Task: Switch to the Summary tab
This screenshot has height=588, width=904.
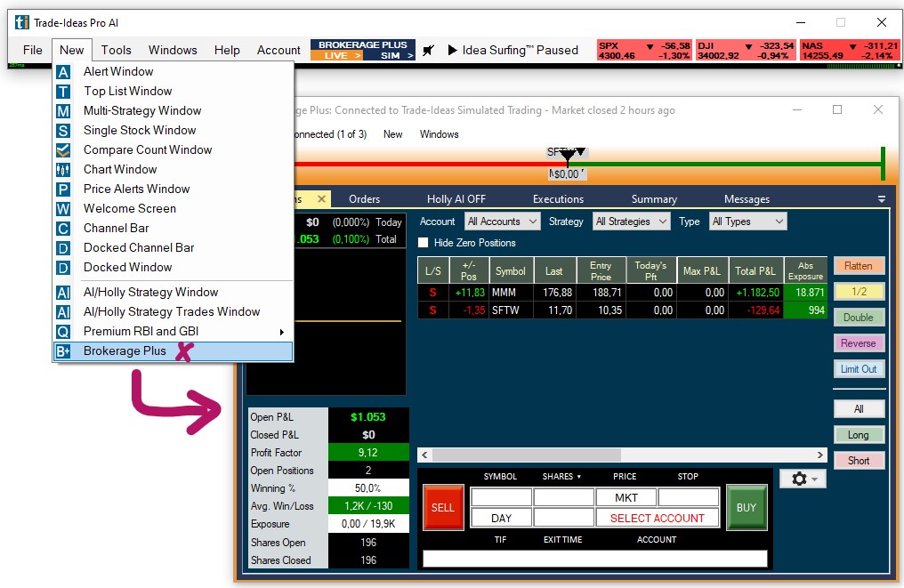Action: click(x=654, y=199)
